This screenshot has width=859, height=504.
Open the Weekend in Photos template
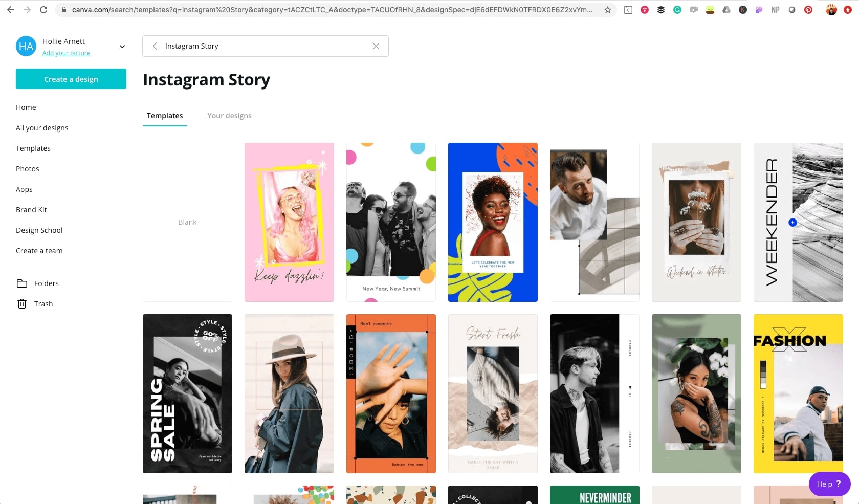[696, 222]
